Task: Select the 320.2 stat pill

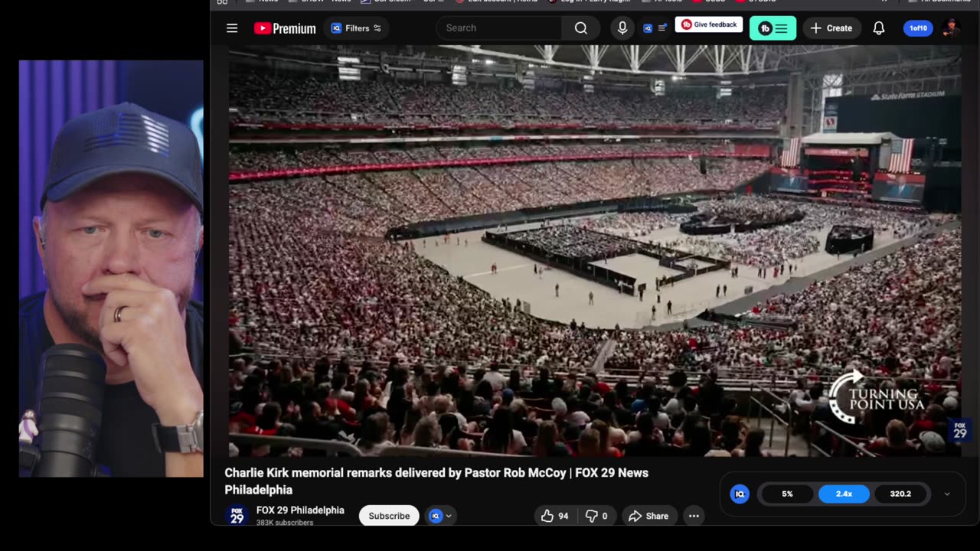Action: [900, 494]
